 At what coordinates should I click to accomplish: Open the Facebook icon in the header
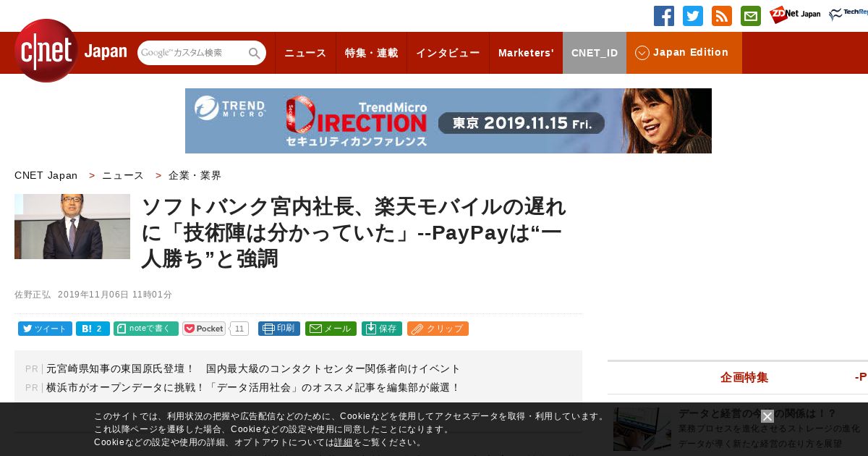[x=664, y=16]
